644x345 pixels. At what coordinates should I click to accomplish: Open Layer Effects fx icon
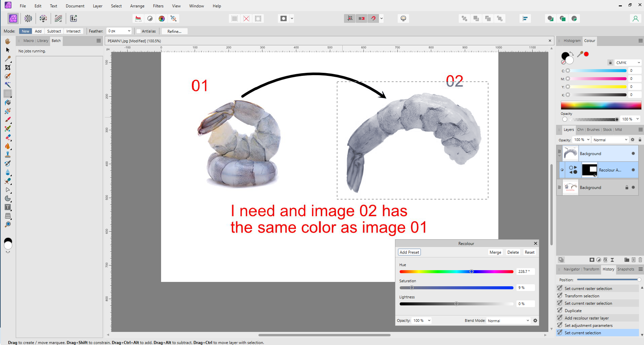(605, 260)
